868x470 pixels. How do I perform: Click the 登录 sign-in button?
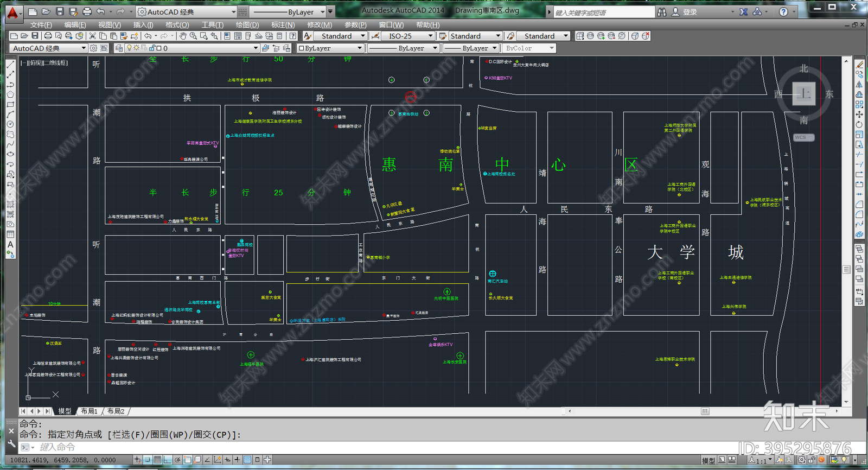(684, 11)
